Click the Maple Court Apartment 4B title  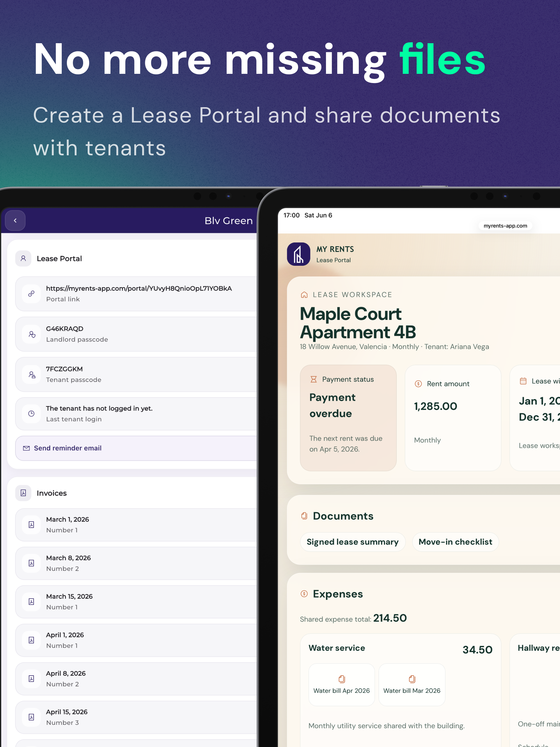pos(358,323)
